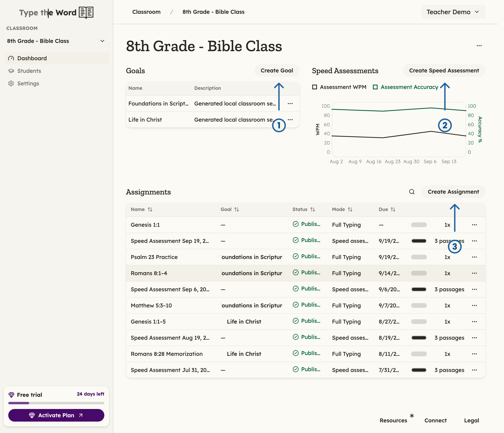
Task: Click the Create Goal button
Action: coord(277,70)
